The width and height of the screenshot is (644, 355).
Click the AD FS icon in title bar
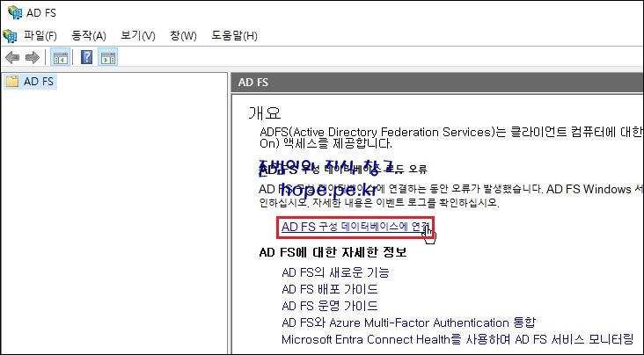[15, 12]
